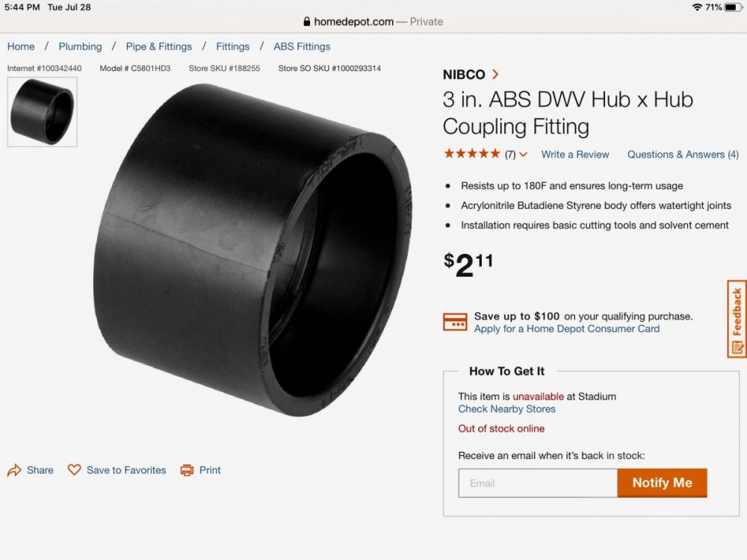
Task: Open NIBCO brand page arrow
Action: [495, 74]
